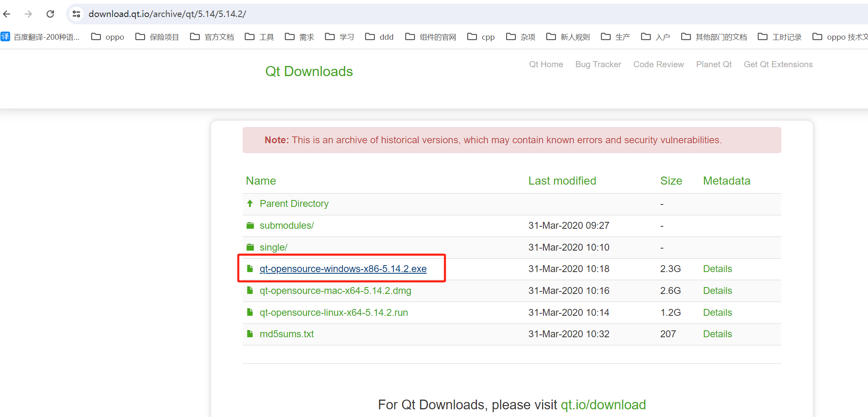
Task: Click the Metadata column header
Action: pos(727,181)
